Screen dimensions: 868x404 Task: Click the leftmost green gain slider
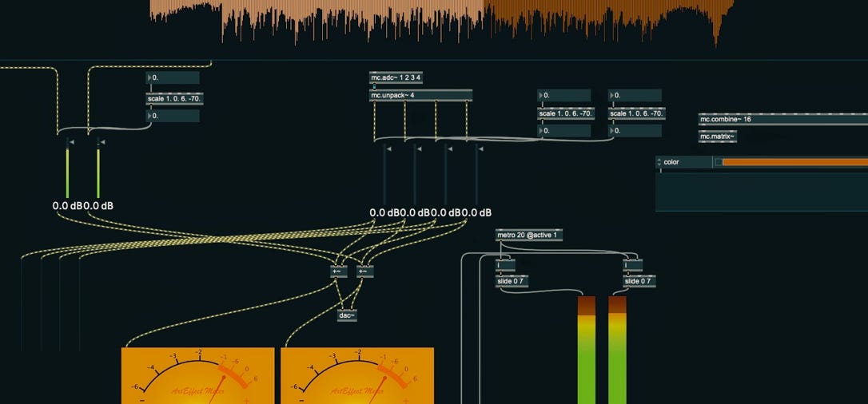click(68, 172)
